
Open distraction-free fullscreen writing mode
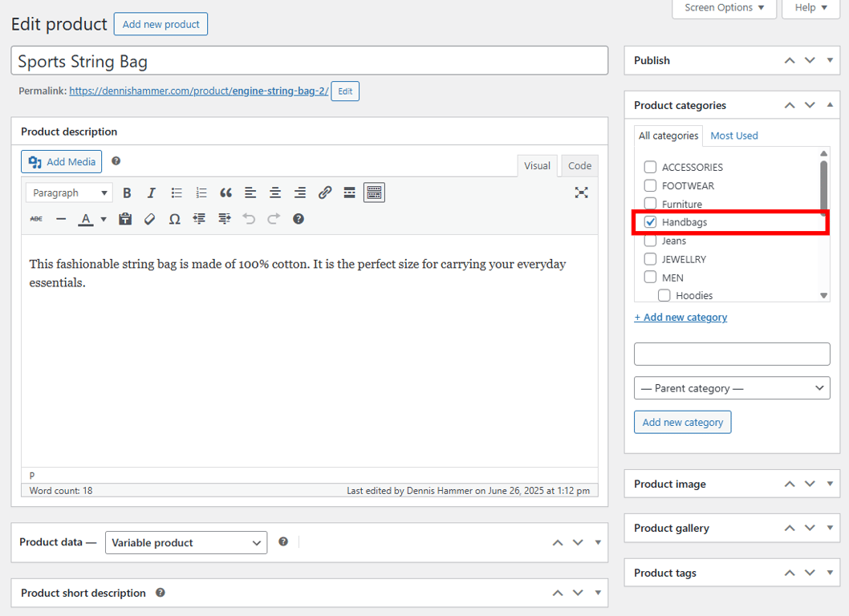[x=581, y=192]
